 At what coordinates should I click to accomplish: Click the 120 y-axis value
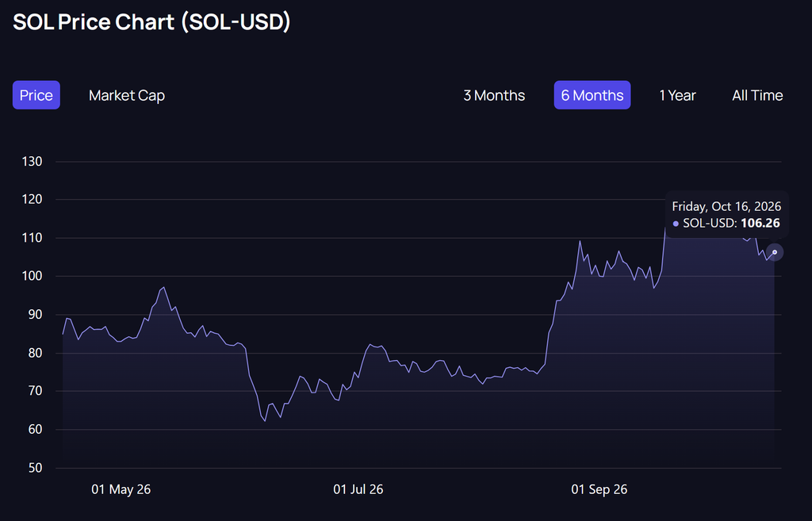pos(32,199)
